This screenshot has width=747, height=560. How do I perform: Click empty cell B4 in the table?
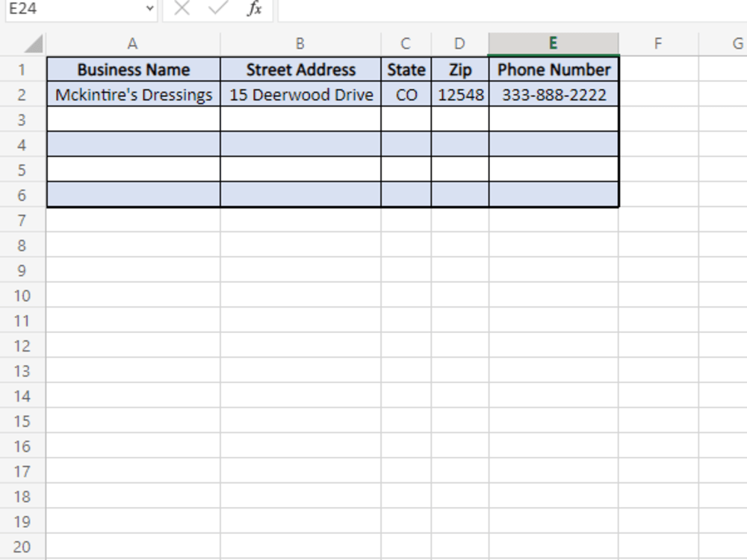tap(300, 144)
